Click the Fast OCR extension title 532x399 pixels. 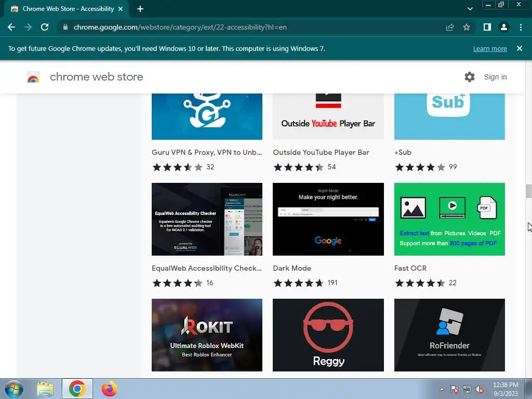410,268
